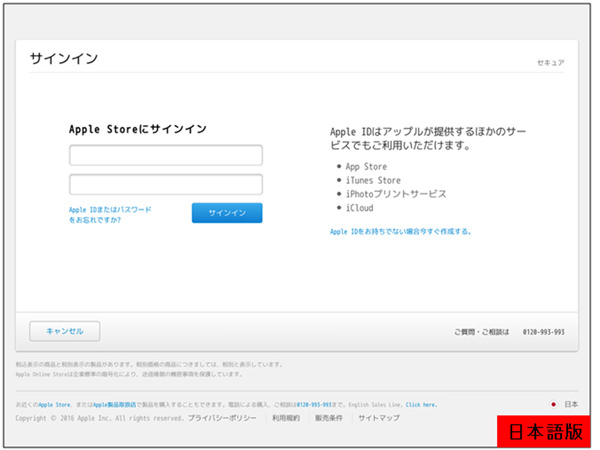Click the iCloud list item

359,208
